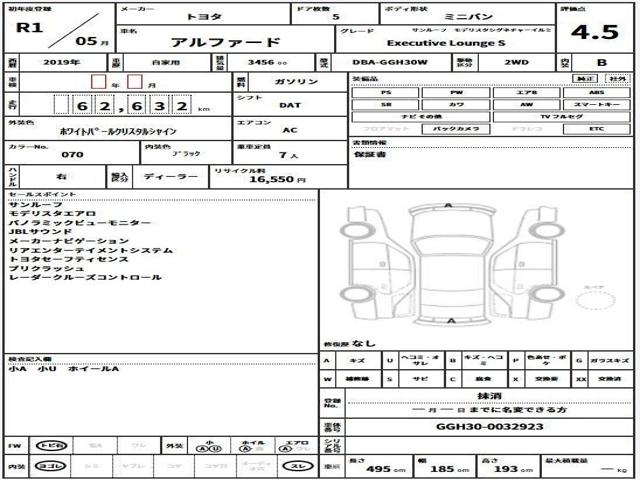Click the 4.5 evaluation score
The image size is (640, 480).
click(595, 32)
